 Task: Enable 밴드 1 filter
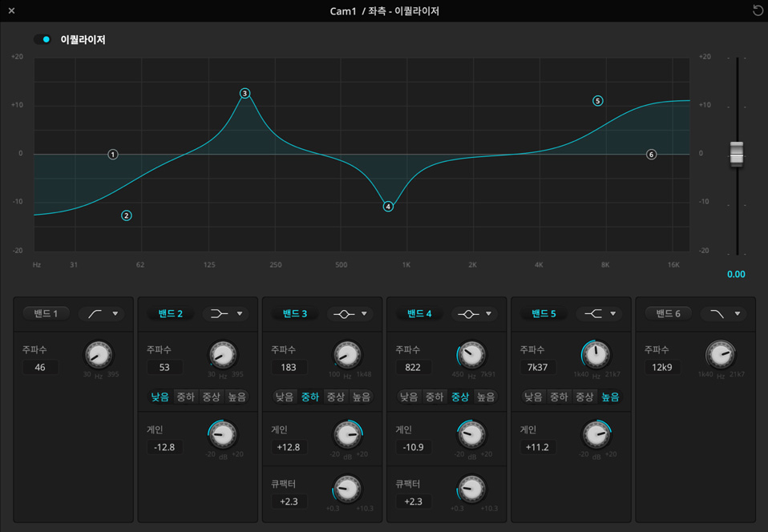tap(45, 314)
